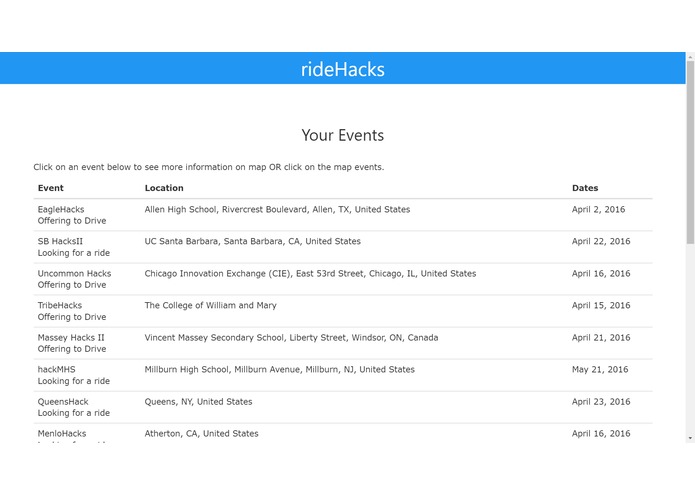695x494 pixels.
Task: Click Massey Hacks II Offering to Drive status
Action: 72,349
